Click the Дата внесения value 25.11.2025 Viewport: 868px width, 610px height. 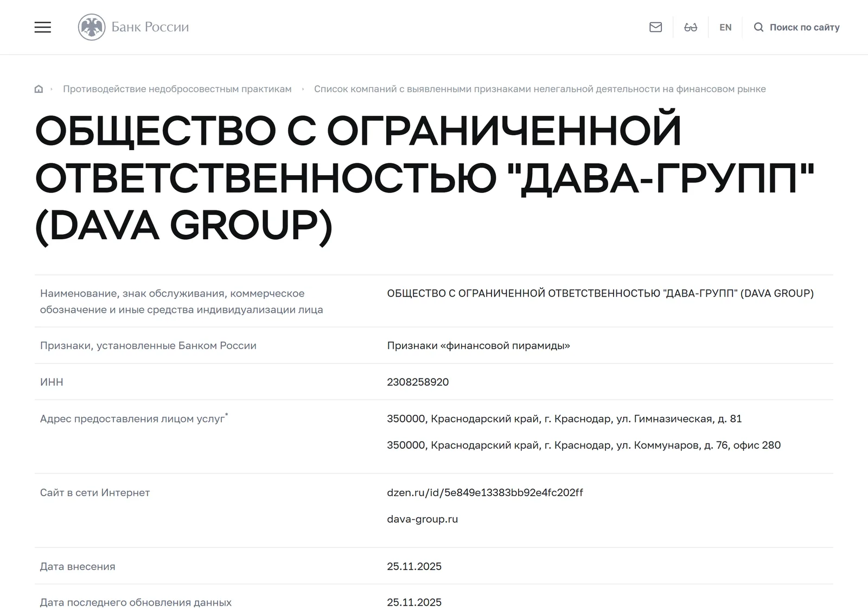(414, 566)
